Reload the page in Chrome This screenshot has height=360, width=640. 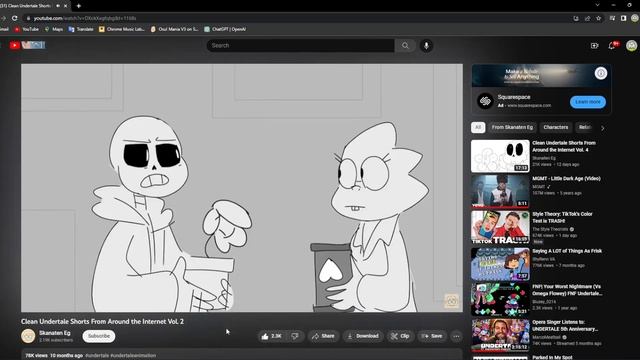15,18
